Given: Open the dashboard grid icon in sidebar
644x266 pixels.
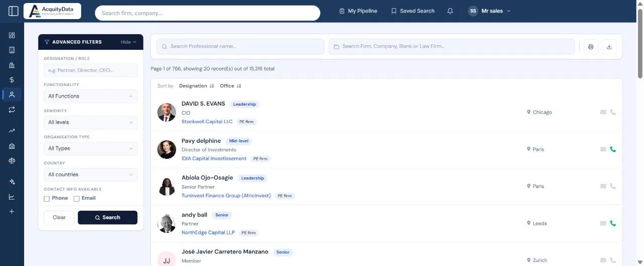Looking at the screenshot, I should [12, 35].
